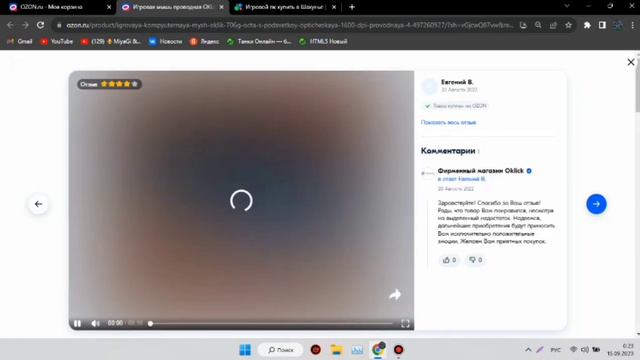Open the network icon in system tray
640x360 pixels.
(573, 350)
